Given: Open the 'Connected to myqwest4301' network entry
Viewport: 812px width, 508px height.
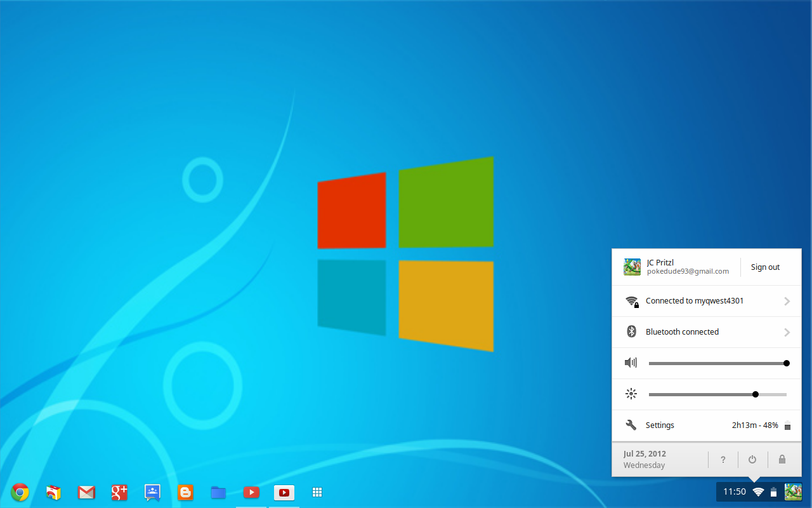Looking at the screenshot, I should (707, 301).
